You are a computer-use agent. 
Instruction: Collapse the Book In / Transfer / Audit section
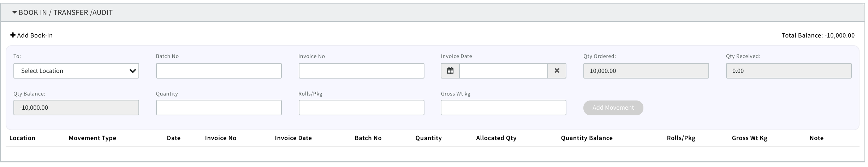pos(14,12)
